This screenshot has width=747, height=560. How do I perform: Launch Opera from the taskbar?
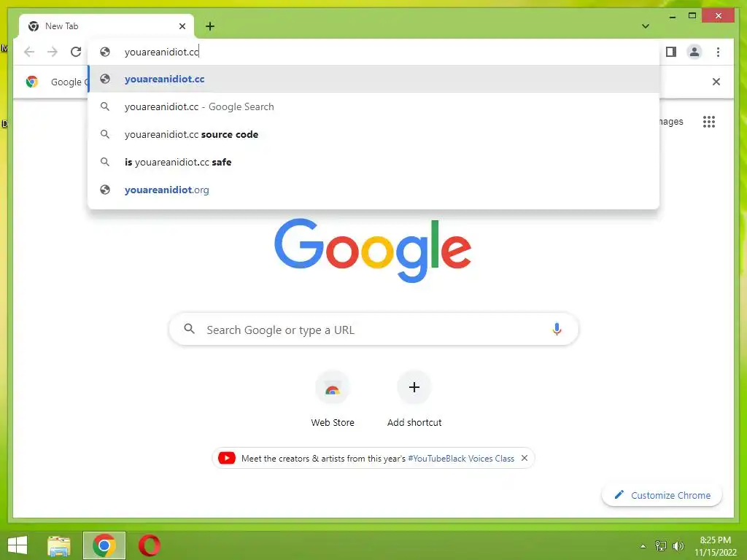pyautogui.click(x=149, y=545)
